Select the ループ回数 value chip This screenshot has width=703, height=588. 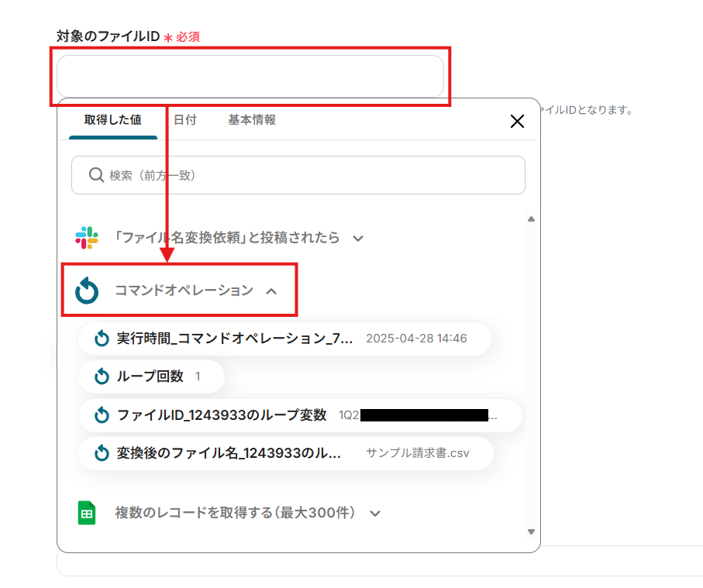point(151,377)
